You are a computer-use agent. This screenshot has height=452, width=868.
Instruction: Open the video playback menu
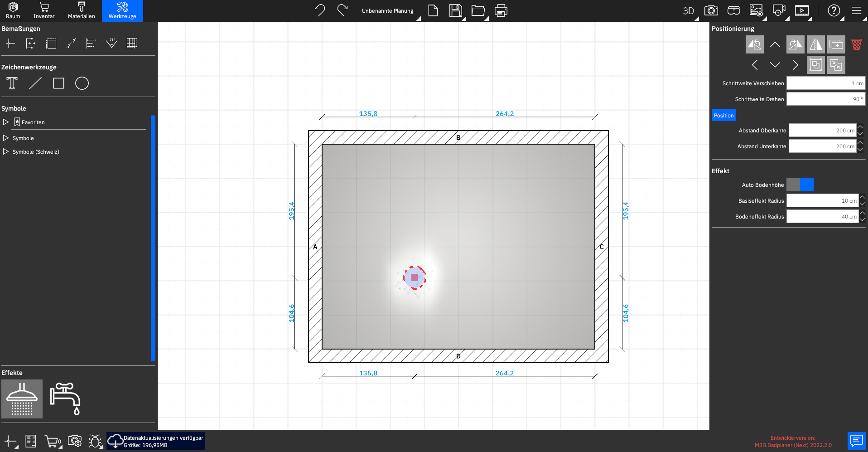click(801, 10)
